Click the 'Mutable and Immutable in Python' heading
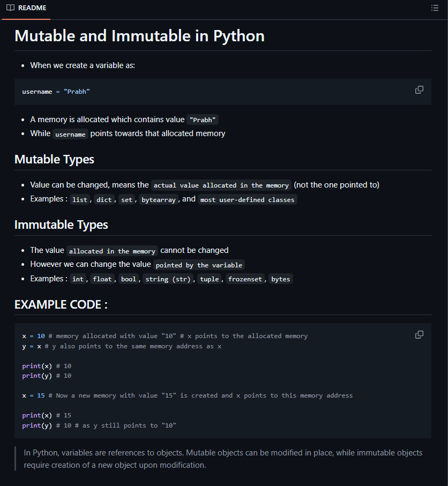 coord(139,36)
